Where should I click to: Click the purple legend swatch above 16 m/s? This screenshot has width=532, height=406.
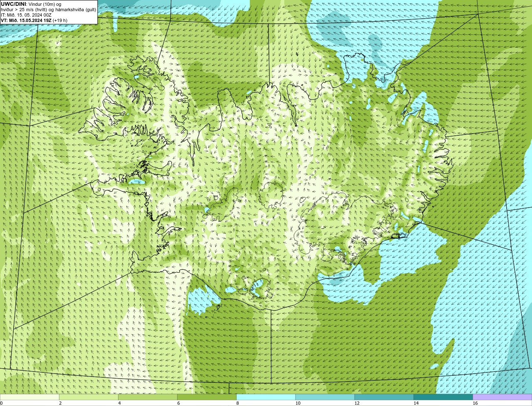coord(502,397)
